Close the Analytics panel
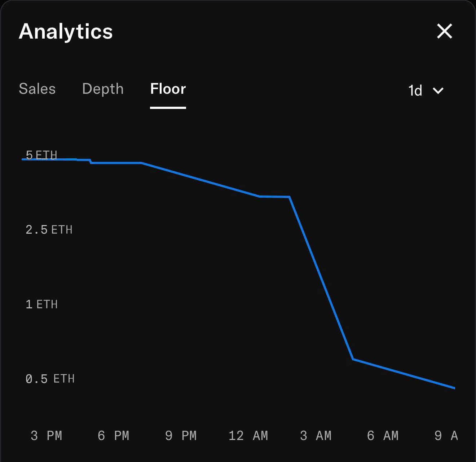 [444, 31]
